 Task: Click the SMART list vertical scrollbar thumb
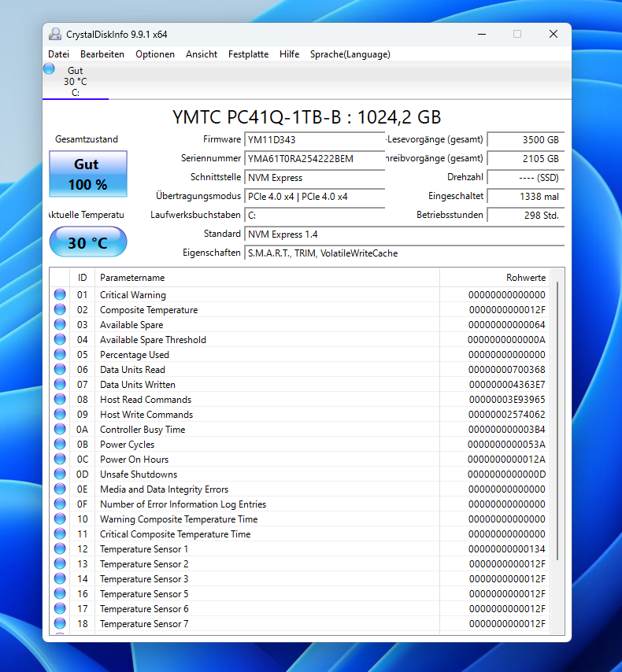click(557, 420)
